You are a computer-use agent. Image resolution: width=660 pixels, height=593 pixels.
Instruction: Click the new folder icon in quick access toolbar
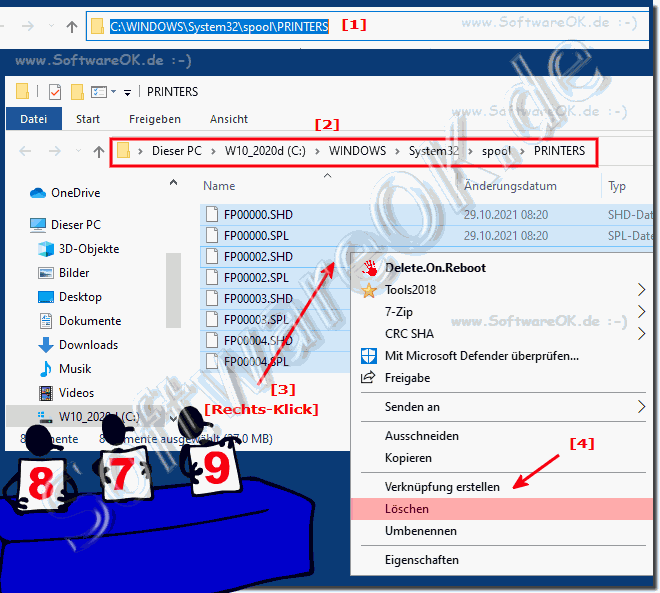77,92
